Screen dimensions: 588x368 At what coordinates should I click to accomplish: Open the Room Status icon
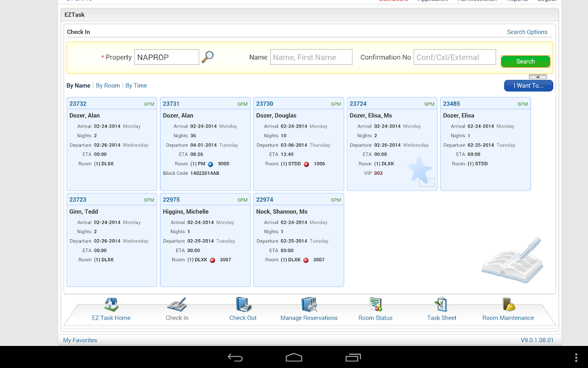(376, 305)
